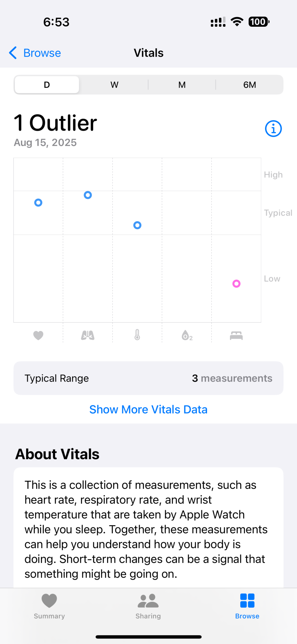Switch to the W week segment
The height and width of the screenshot is (644, 297).
tap(114, 85)
